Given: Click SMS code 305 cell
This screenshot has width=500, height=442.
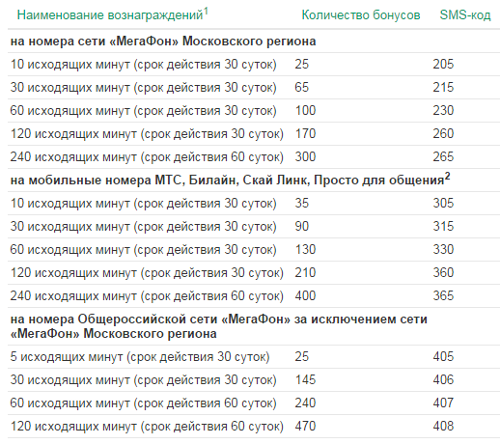Looking at the screenshot, I should [x=443, y=203].
